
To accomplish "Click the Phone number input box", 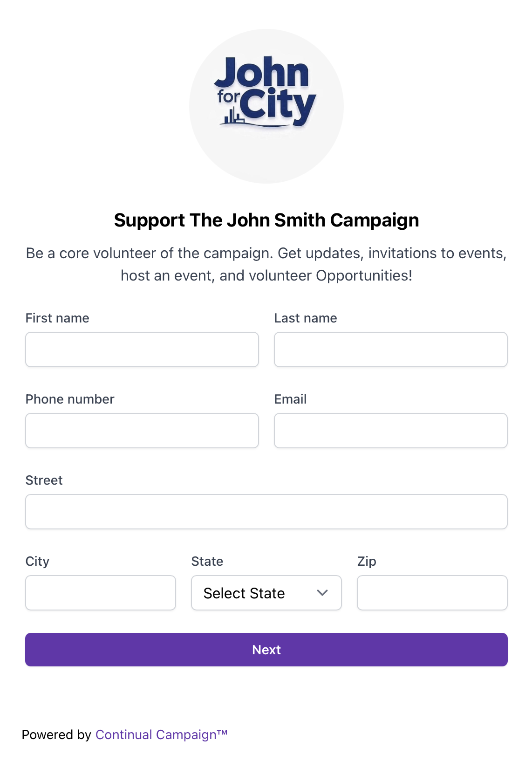I will pyautogui.click(x=142, y=431).
